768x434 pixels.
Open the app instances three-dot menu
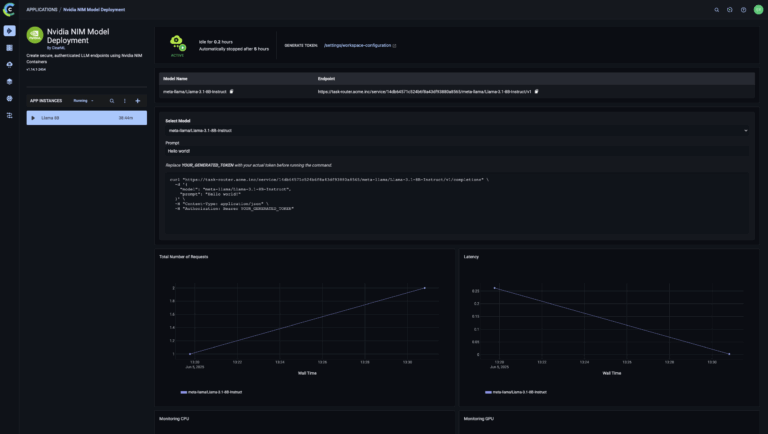(124, 101)
